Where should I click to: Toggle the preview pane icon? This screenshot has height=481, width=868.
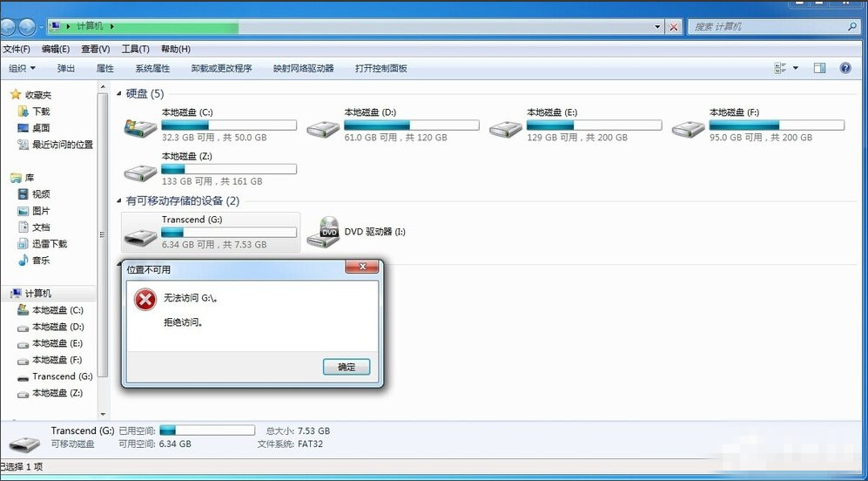pos(819,68)
